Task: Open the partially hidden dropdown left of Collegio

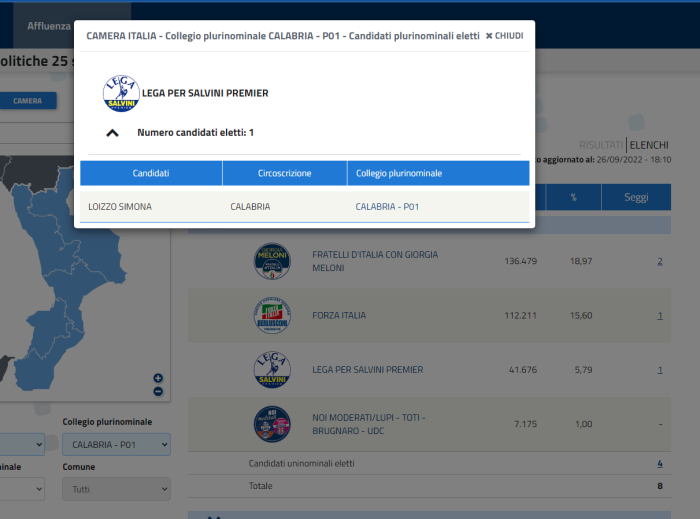Action: (22, 444)
